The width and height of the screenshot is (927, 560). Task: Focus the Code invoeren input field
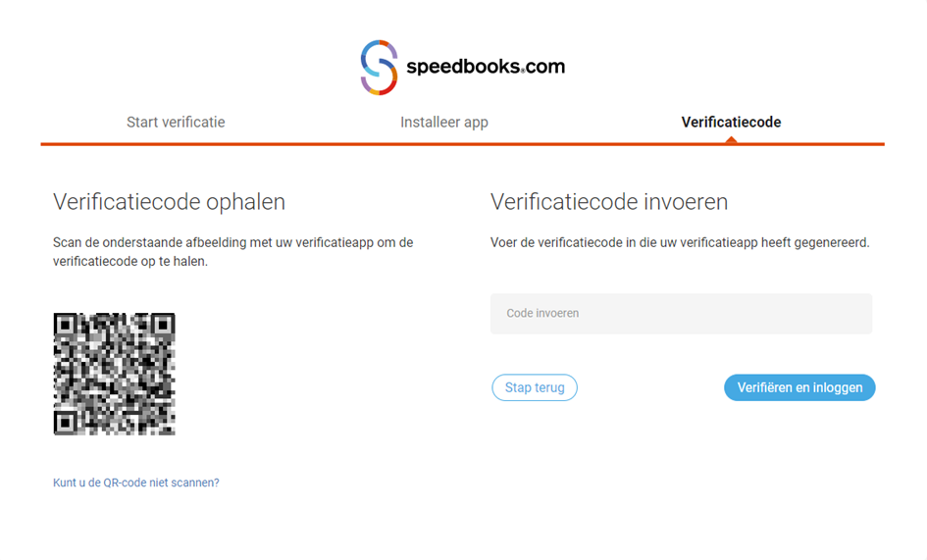tap(681, 314)
